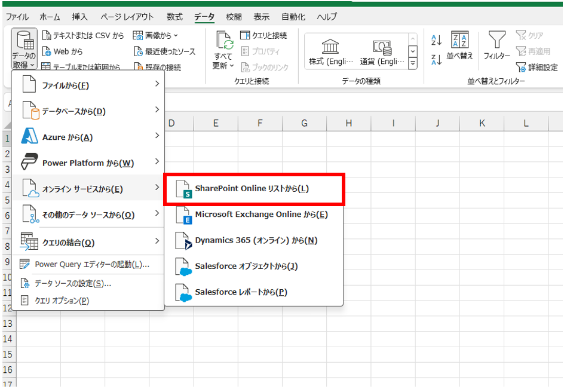Expand その他のデータ ソースから(O) submenu
567x392 pixels.
coord(88,215)
